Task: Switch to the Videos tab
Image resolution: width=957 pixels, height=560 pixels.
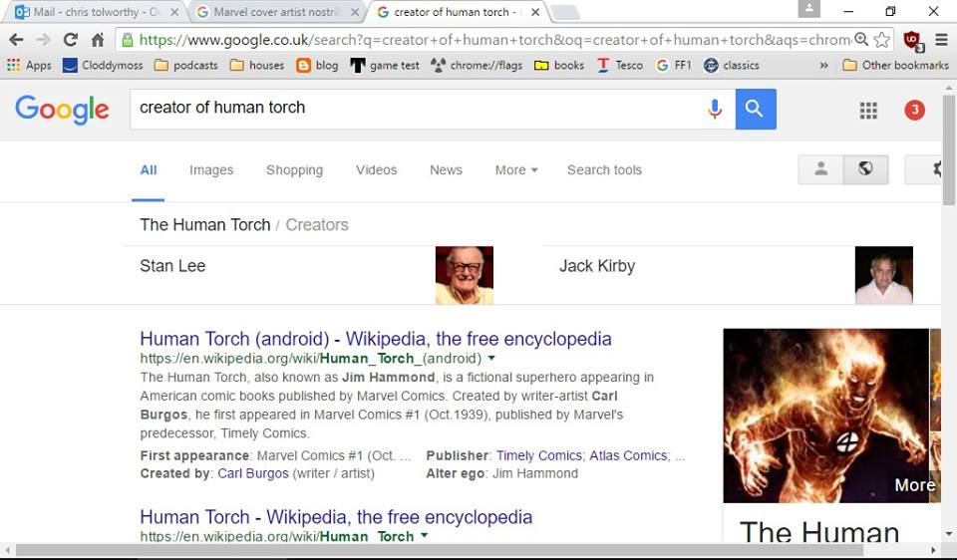Action: [376, 170]
